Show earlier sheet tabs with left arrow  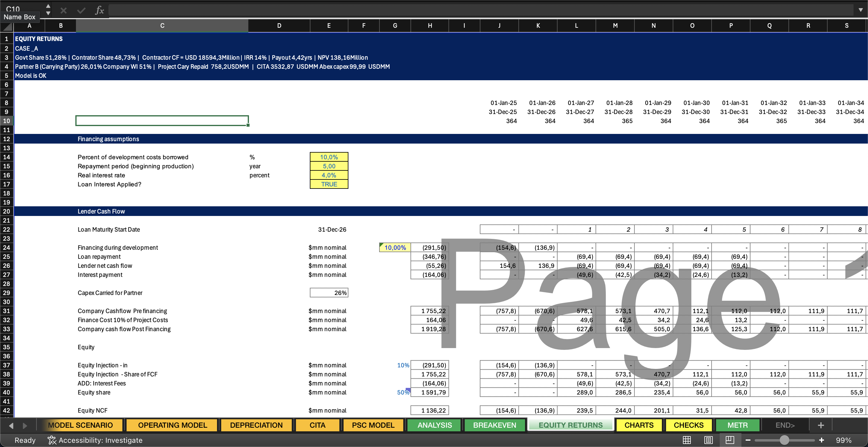tap(11, 426)
